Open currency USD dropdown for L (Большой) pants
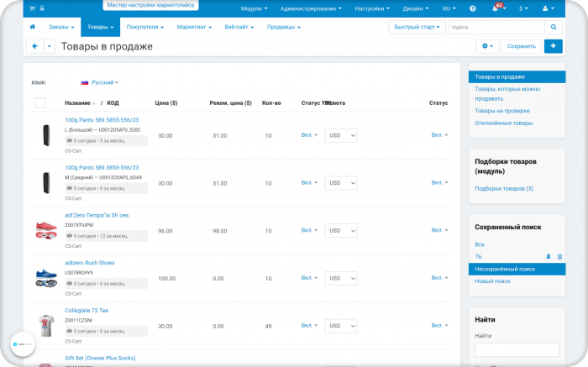This screenshot has width=588, height=367. pyautogui.click(x=341, y=135)
